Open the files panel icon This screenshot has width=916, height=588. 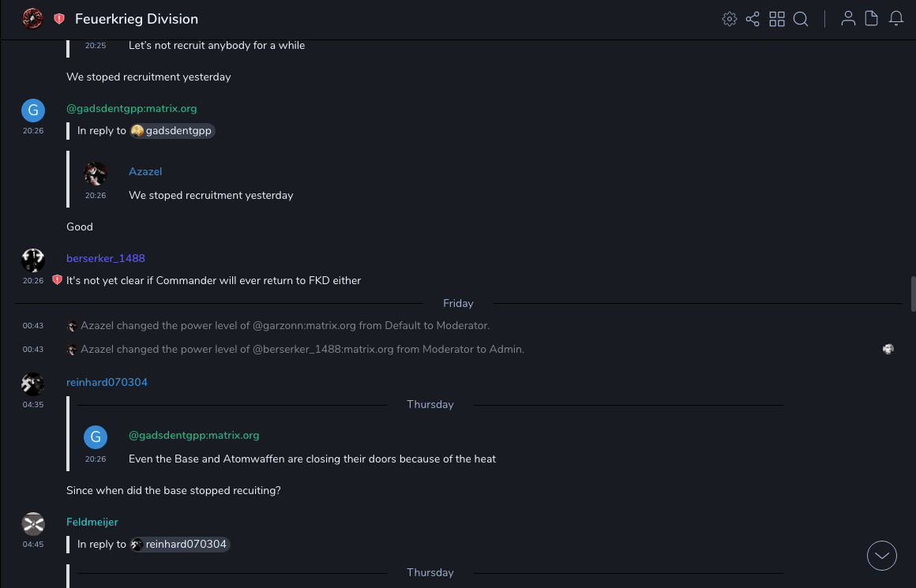[x=872, y=19]
